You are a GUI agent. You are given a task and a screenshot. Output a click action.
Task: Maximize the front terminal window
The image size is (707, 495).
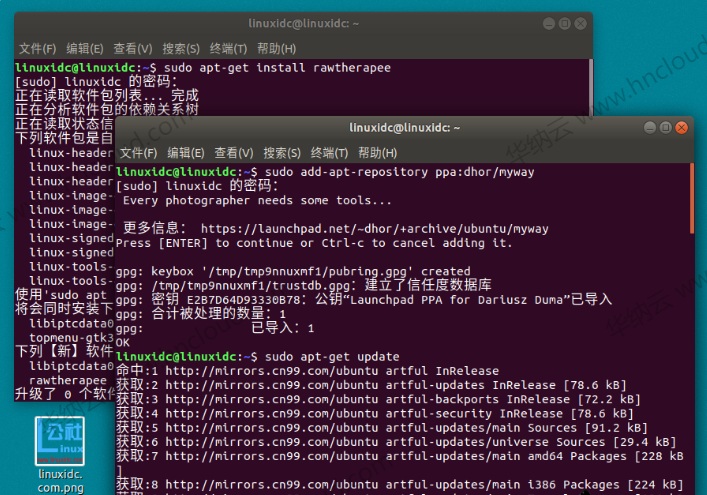click(666, 128)
